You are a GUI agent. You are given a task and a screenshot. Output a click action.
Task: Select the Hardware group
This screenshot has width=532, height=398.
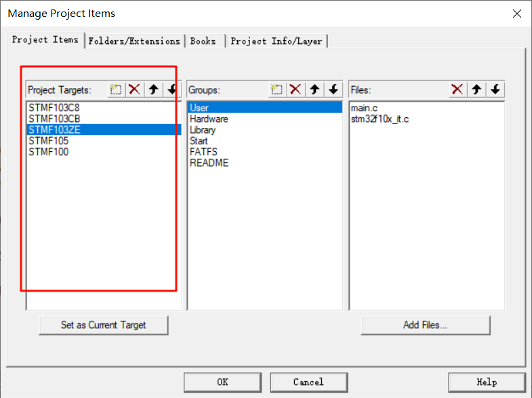265,119
